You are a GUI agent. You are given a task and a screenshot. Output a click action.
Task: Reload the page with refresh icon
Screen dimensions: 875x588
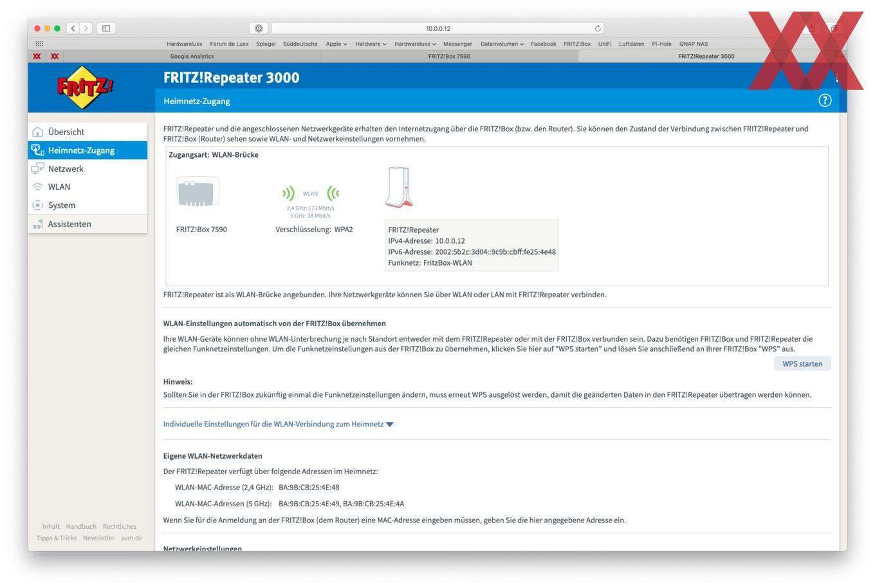point(598,28)
